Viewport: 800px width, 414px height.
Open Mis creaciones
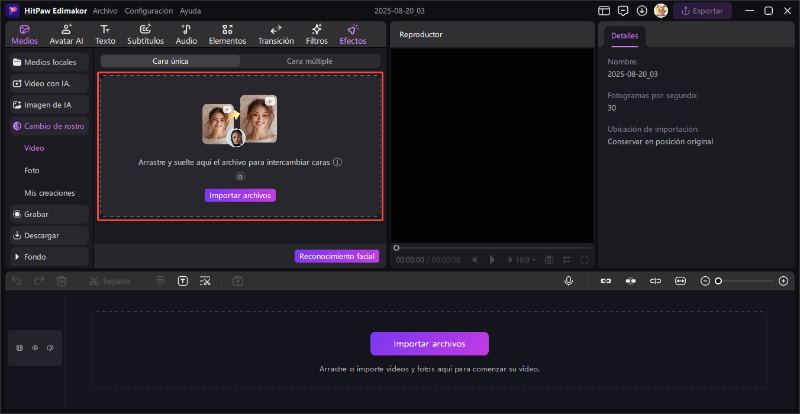[x=49, y=193]
